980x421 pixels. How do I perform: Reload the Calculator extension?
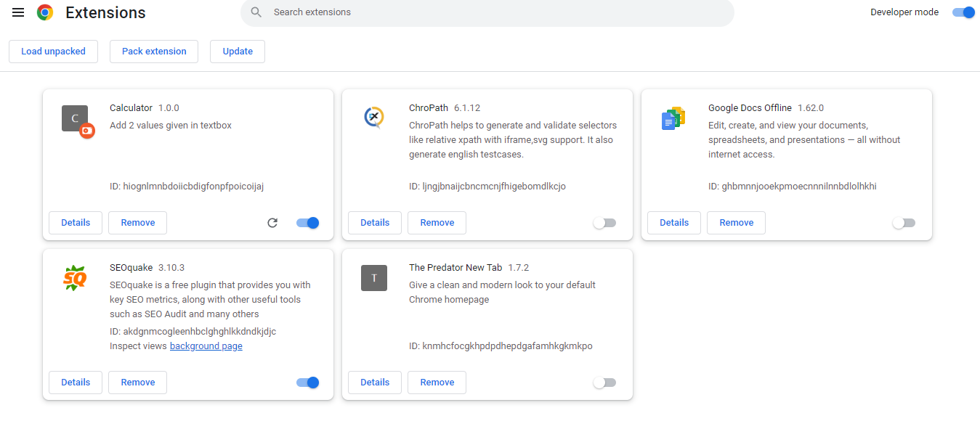[x=272, y=223]
